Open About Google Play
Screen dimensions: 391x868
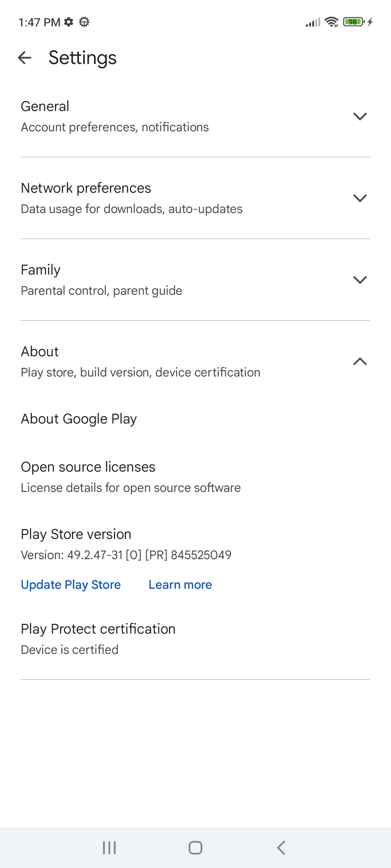pos(79,419)
